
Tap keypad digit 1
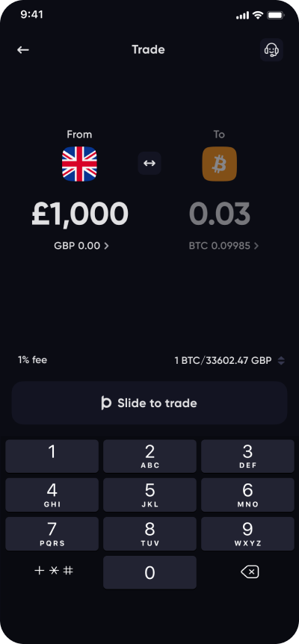coord(52,456)
